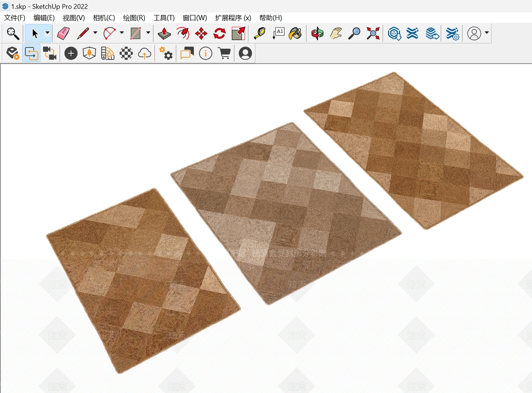Open the 3D Warehouse icon

[x=394, y=33]
